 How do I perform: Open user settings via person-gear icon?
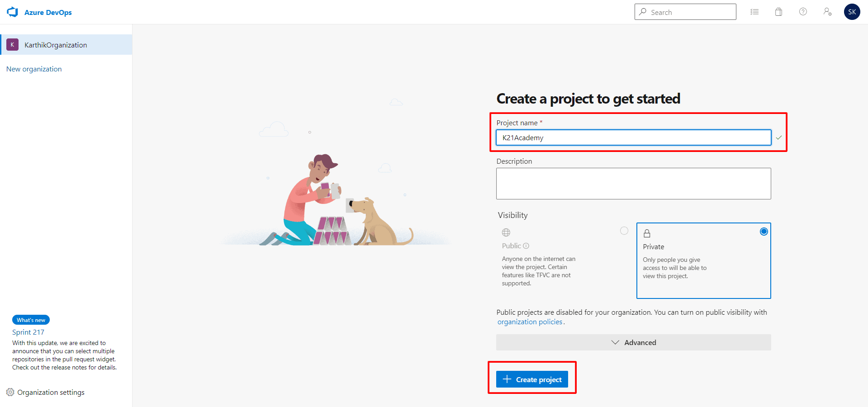(x=827, y=12)
